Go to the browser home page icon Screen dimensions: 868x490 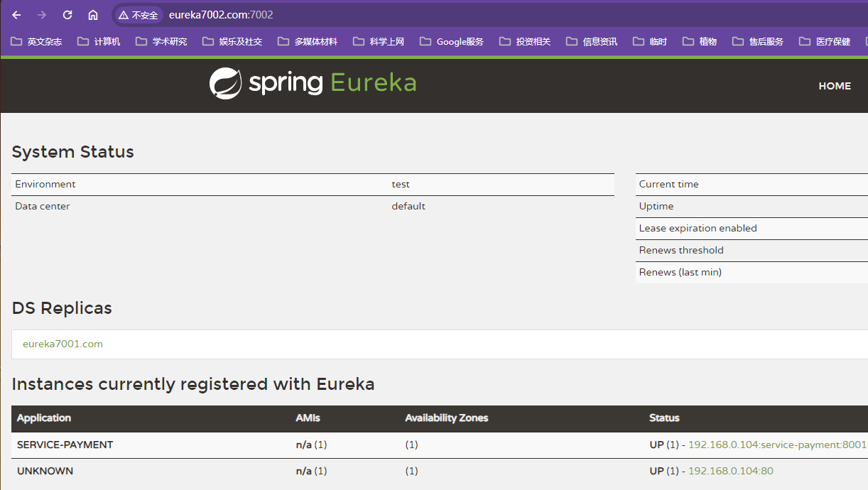coord(93,15)
